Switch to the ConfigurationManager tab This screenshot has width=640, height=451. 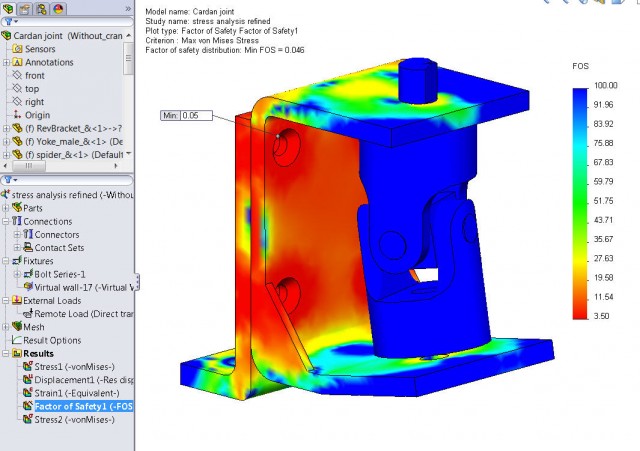[41, 9]
